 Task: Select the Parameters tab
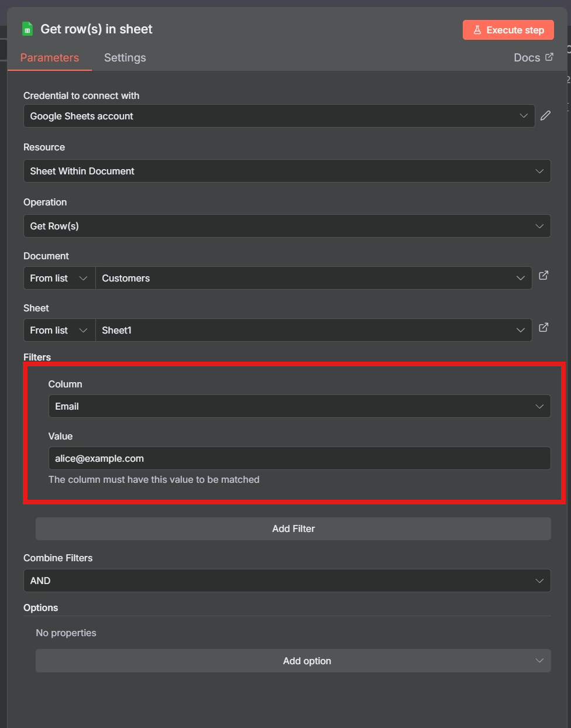point(50,58)
